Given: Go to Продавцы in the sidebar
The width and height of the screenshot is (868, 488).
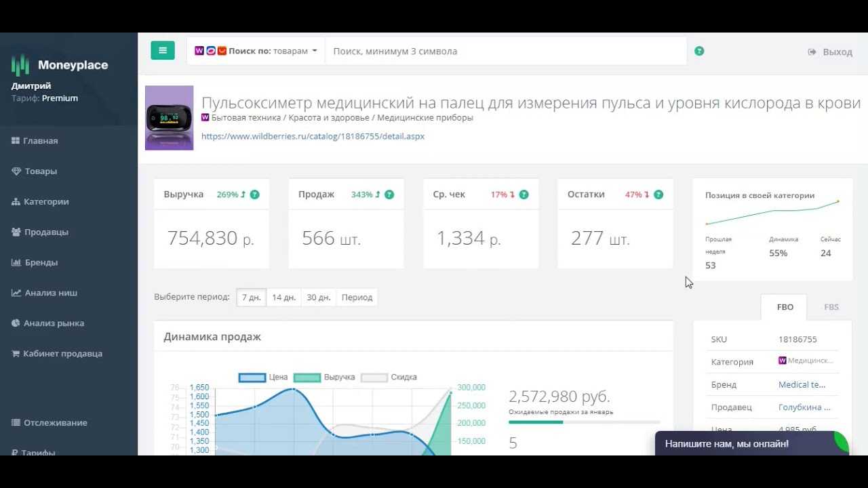Looking at the screenshot, I should 46,232.
